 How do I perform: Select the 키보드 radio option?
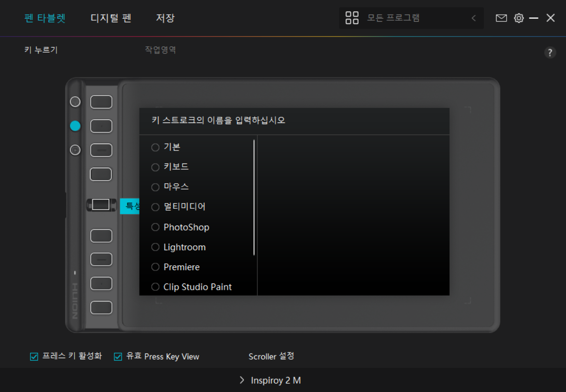point(155,167)
